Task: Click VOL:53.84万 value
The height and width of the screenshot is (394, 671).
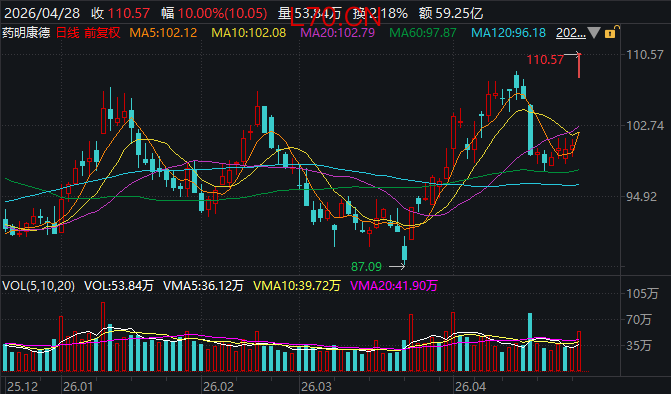Action: tap(119, 286)
